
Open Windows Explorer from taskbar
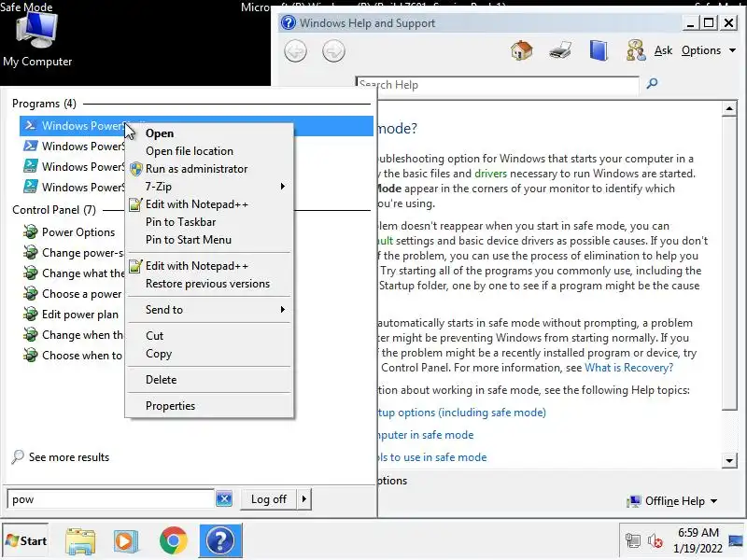click(x=80, y=540)
